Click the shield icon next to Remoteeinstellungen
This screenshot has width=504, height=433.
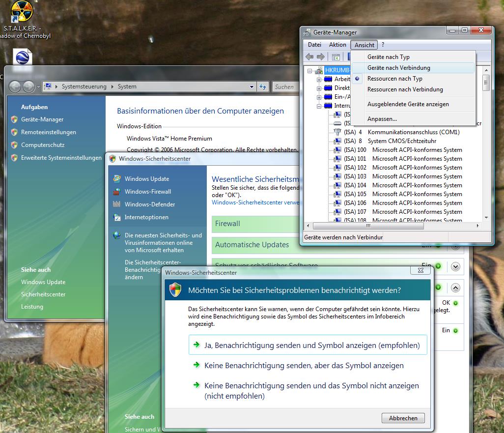click(14, 132)
